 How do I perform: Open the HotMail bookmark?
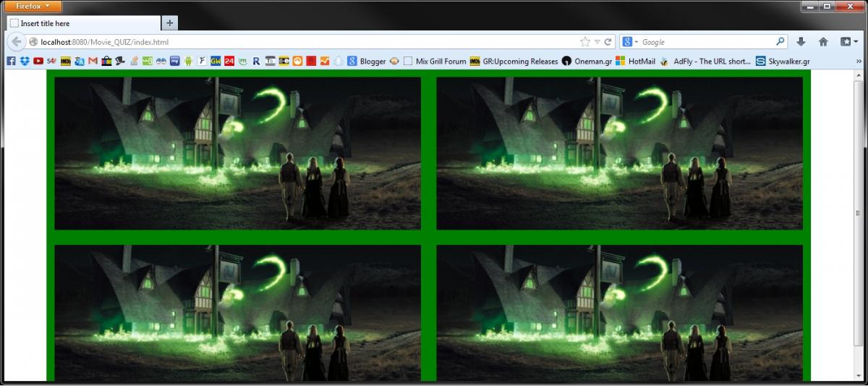pos(636,62)
